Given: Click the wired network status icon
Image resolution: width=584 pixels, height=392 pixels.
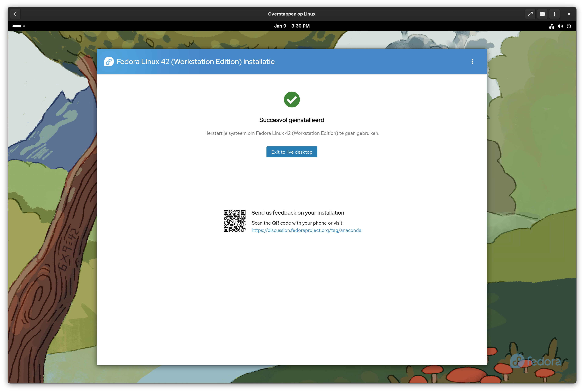Looking at the screenshot, I should tap(551, 26).
